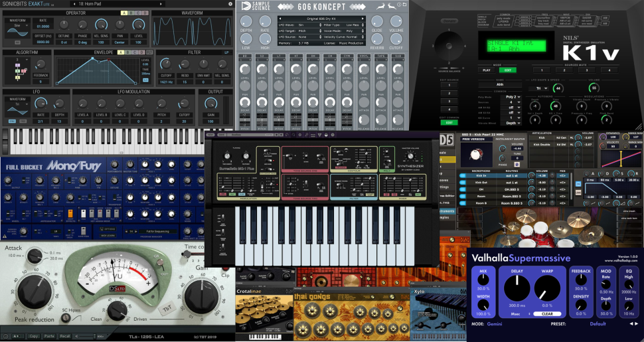Toggle Kick Out microphone in SSD5

pos(463,183)
